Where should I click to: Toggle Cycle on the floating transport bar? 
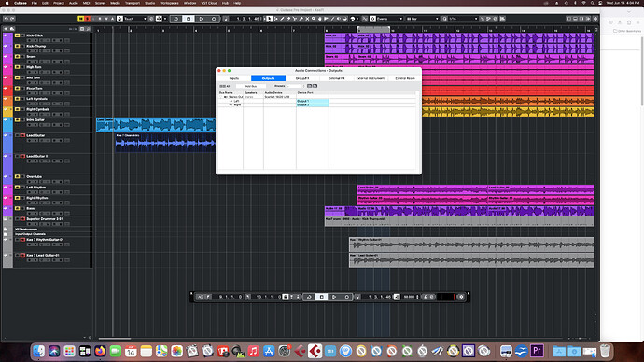click(x=309, y=297)
